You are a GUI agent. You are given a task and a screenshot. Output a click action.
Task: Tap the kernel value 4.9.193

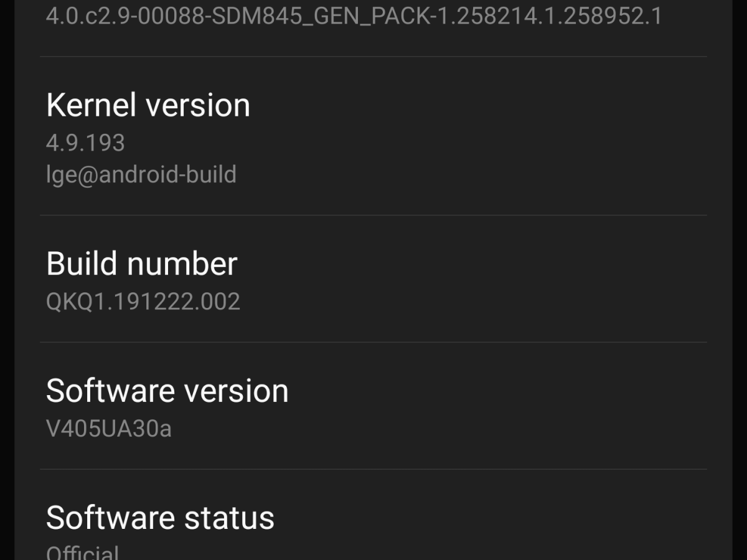[x=85, y=143]
